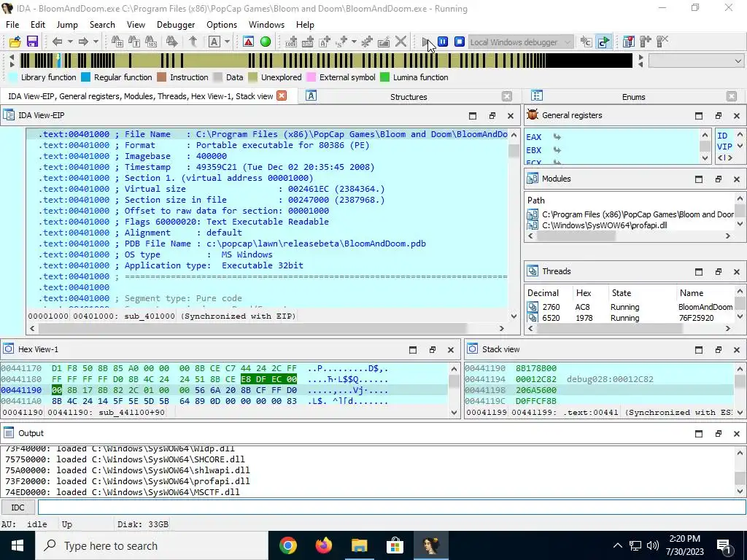Terminate the process with the stop button

(460, 42)
